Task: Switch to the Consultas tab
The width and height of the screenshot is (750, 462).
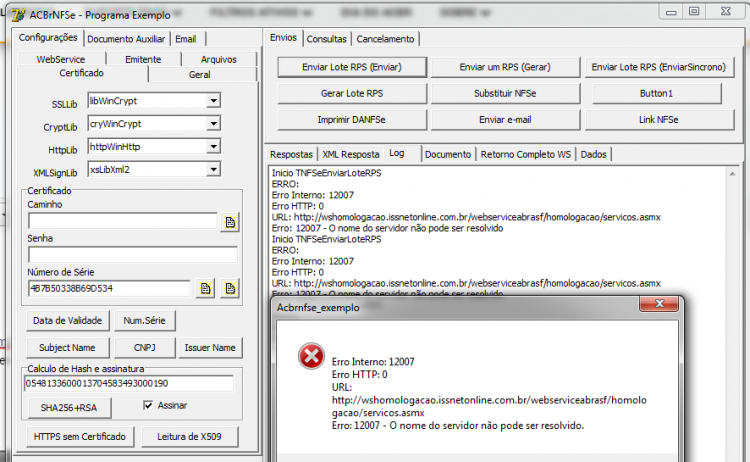Action: 327,39
